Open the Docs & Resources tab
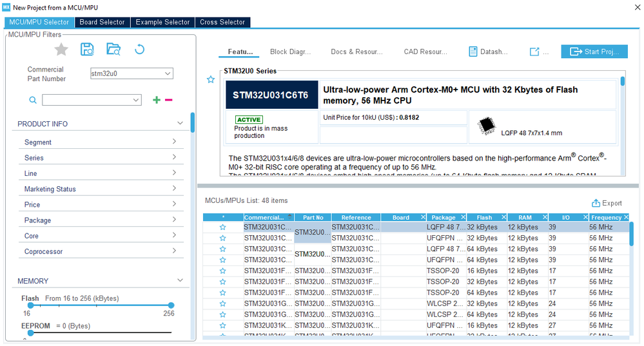 pyautogui.click(x=356, y=52)
